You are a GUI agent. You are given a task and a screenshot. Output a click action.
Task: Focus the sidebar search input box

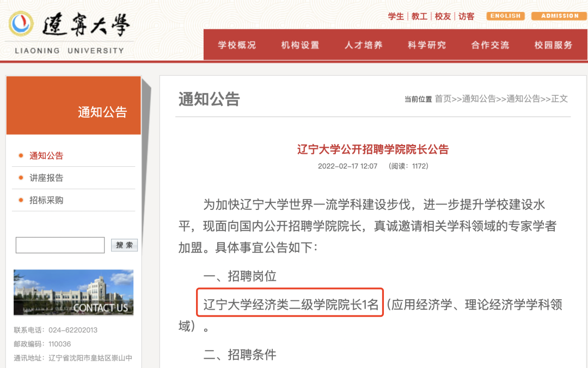(x=60, y=245)
